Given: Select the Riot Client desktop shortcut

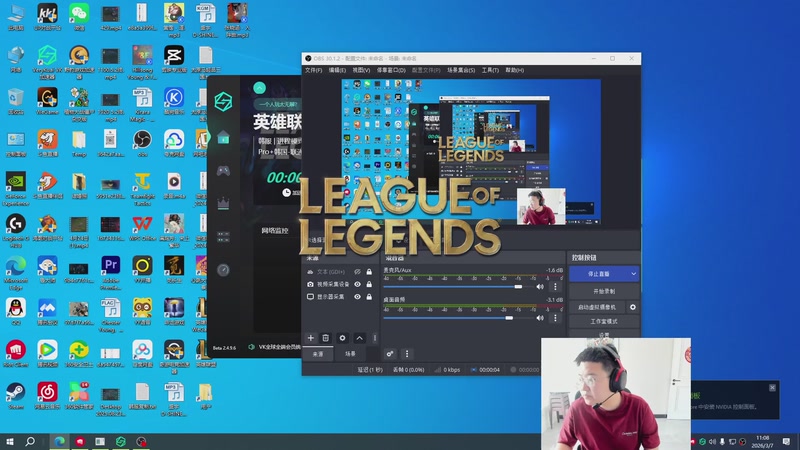Looking at the screenshot, I should point(16,354).
